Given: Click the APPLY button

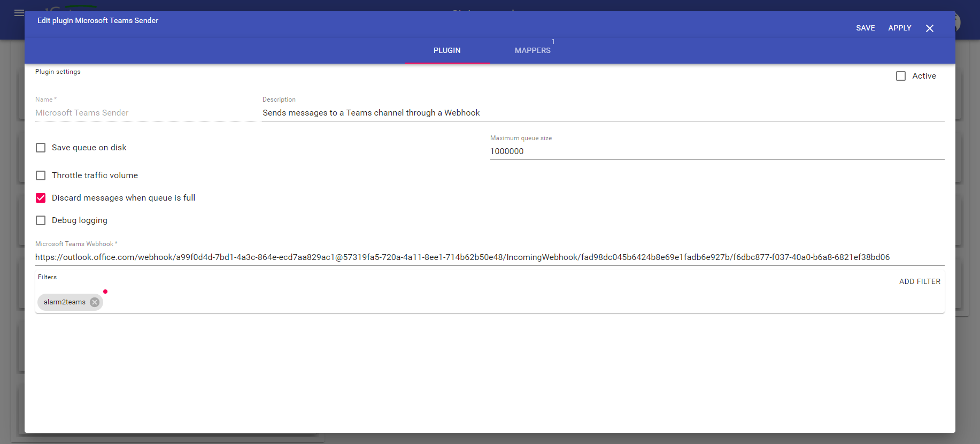Looking at the screenshot, I should [x=900, y=28].
